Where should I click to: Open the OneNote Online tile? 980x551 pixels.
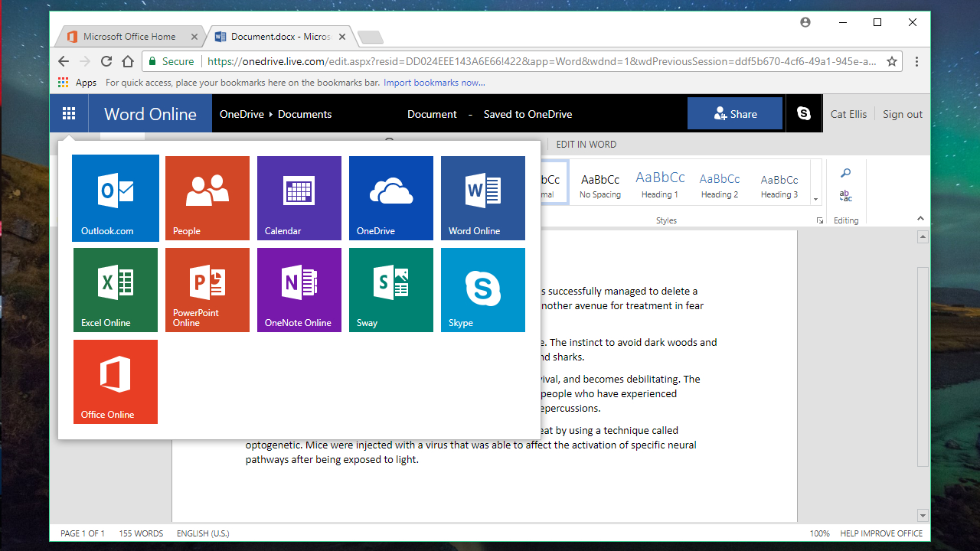pos(299,290)
